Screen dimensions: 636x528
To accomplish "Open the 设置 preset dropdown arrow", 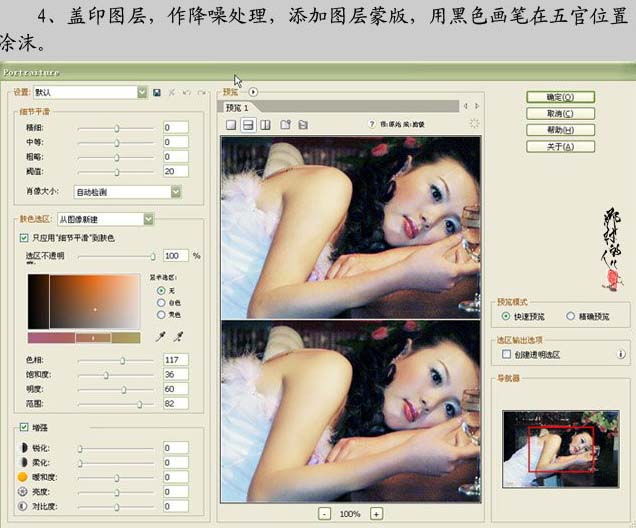I will [142, 92].
